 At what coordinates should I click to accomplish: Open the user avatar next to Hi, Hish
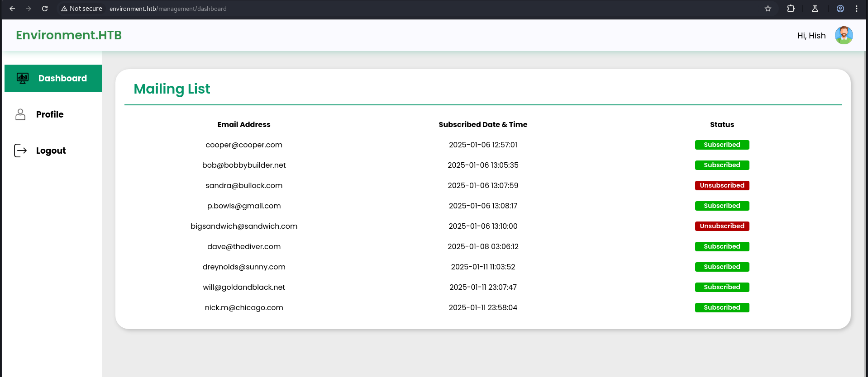pos(844,35)
